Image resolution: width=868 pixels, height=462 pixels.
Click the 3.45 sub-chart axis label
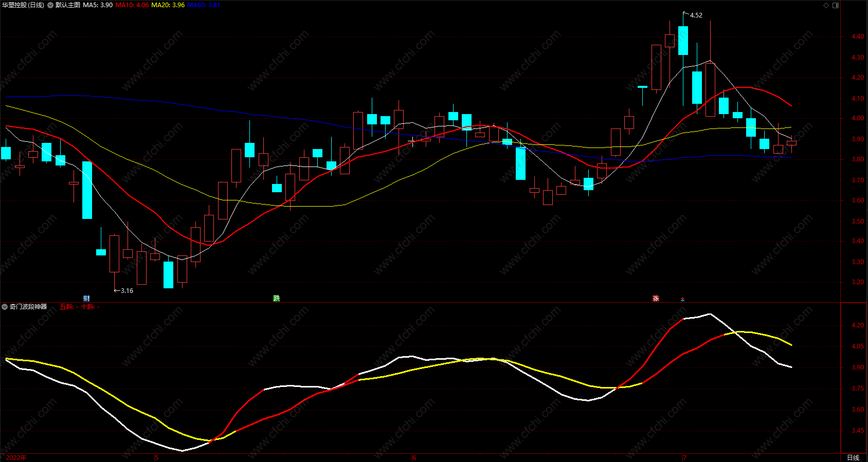coord(858,431)
